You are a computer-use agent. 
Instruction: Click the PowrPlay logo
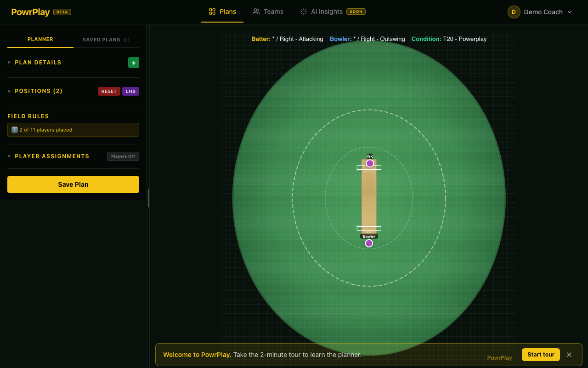click(x=30, y=12)
